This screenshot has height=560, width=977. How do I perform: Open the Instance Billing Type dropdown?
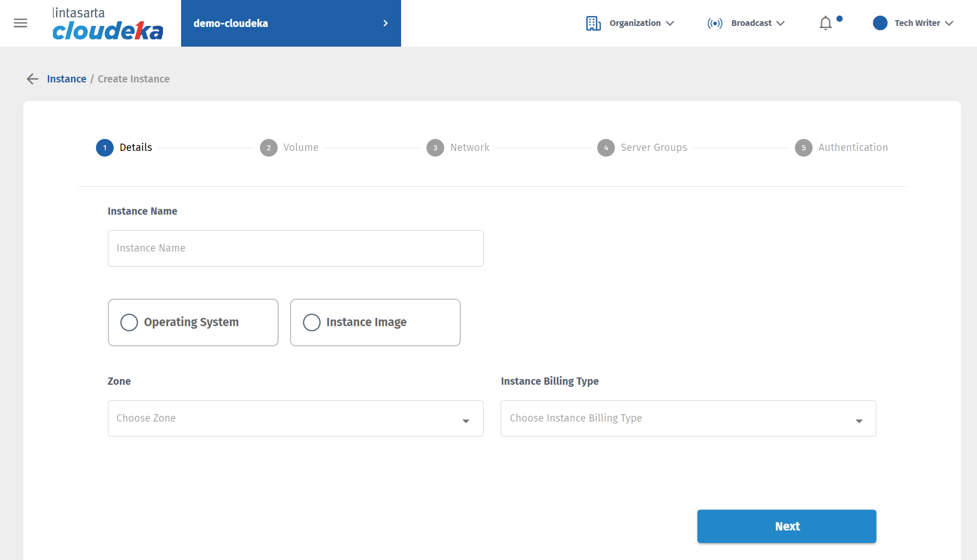coord(688,418)
